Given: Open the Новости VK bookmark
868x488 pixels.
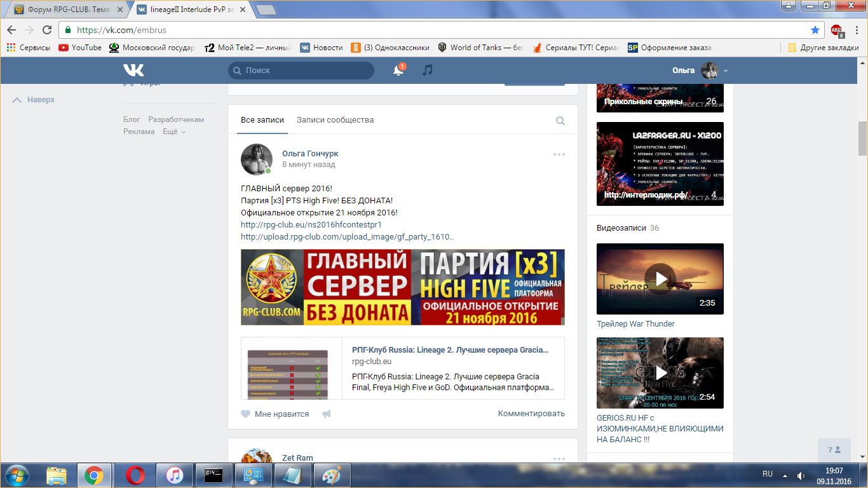Looking at the screenshot, I should 322,48.
